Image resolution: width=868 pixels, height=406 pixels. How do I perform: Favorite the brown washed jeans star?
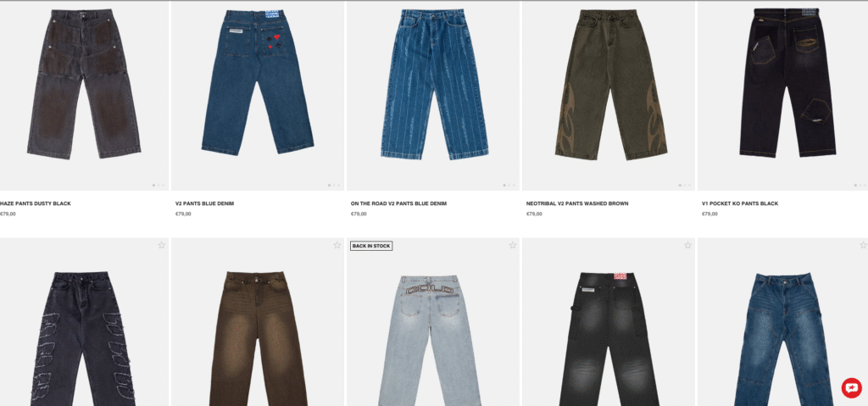pyautogui.click(x=337, y=245)
